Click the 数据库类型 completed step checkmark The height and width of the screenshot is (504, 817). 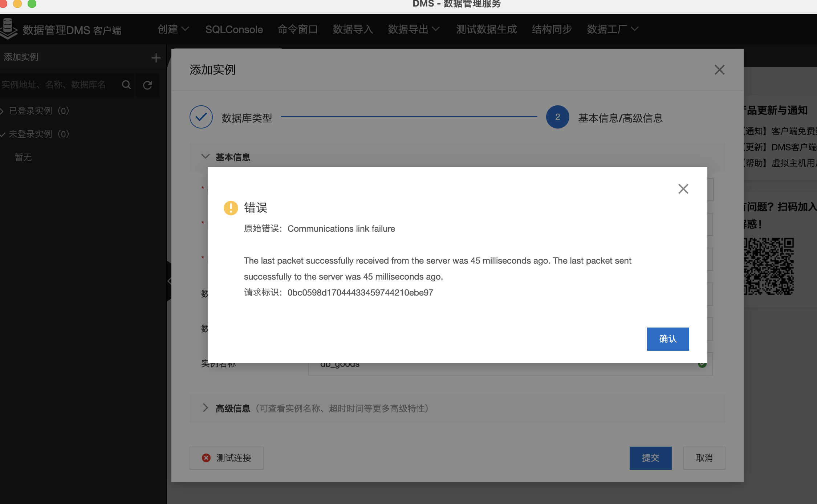201,117
